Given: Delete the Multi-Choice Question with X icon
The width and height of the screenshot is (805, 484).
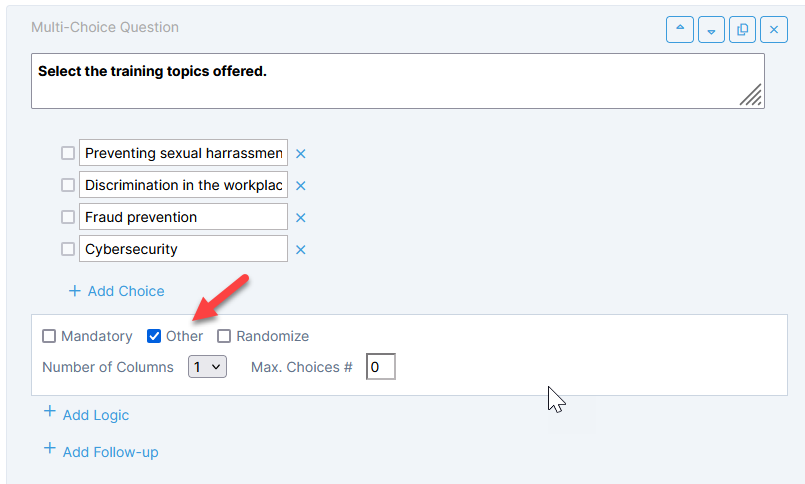Looking at the screenshot, I should 773,30.
